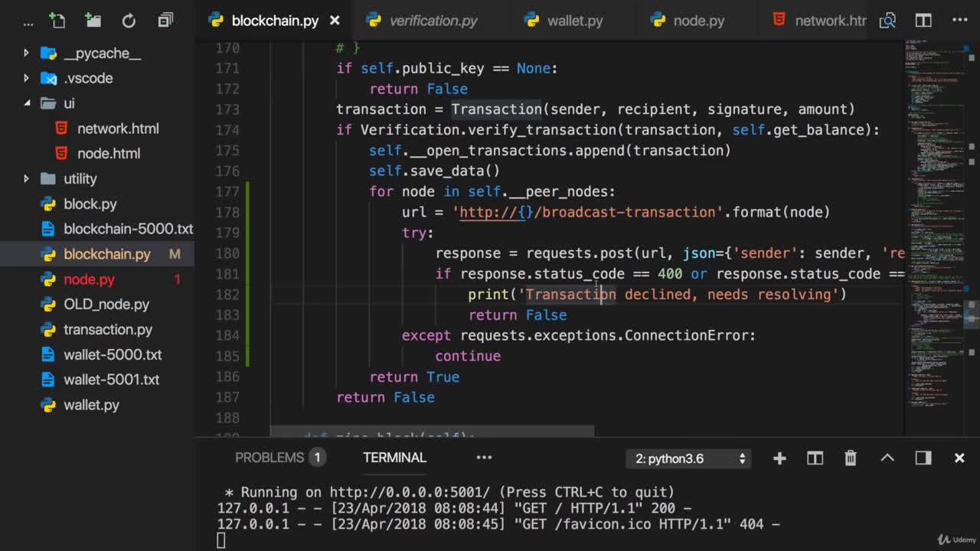Click the HTML5 icon beside node.html

coord(62,153)
